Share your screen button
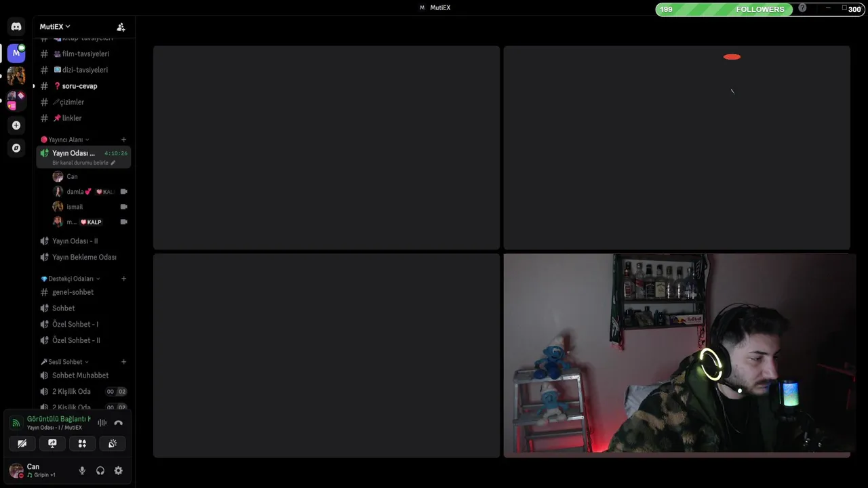 click(52, 443)
